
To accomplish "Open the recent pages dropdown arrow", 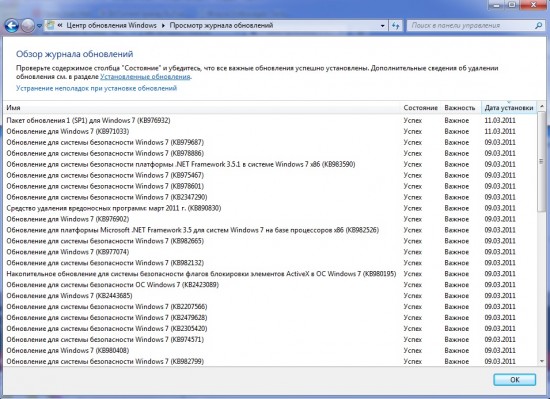I will [39, 26].
